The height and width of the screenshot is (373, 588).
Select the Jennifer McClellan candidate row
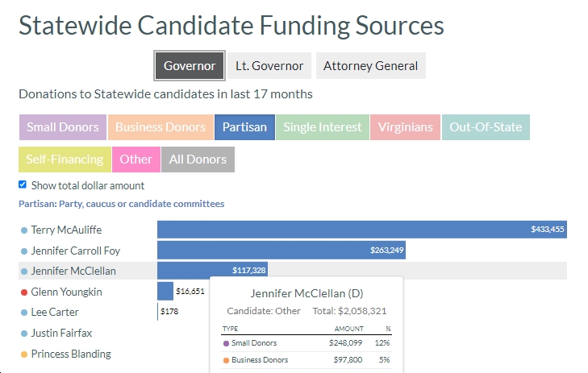[x=293, y=271]
